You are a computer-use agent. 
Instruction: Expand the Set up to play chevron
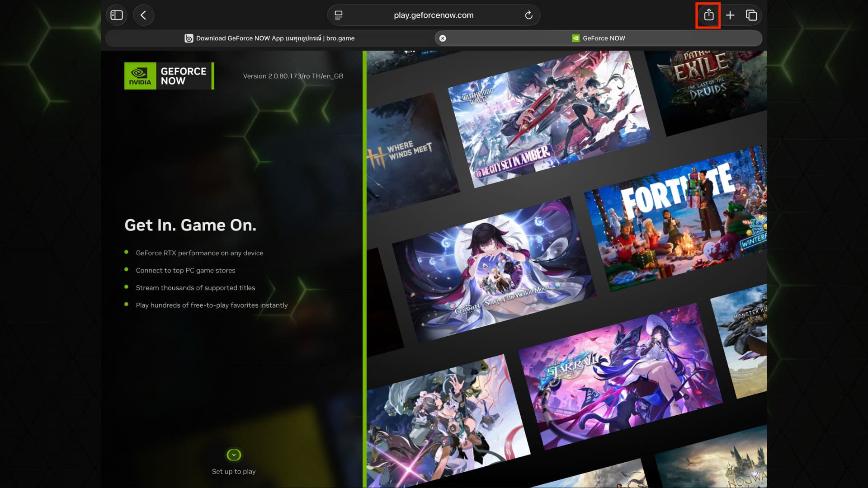point(234,455)
